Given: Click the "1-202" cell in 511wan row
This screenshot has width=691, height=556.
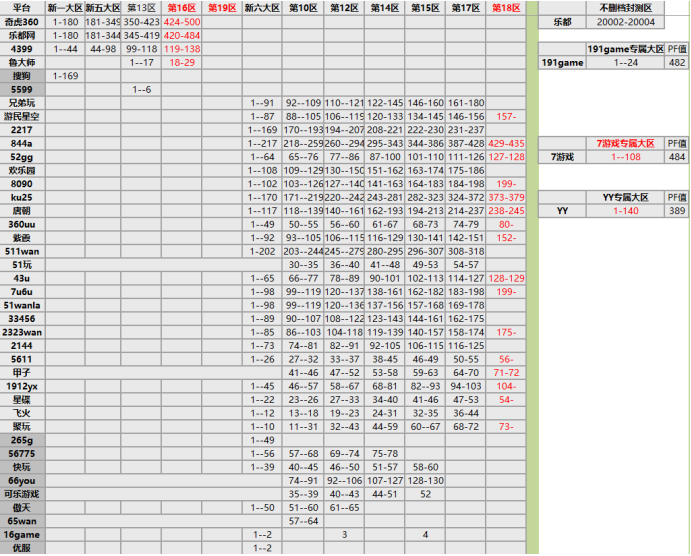Looking at the screenshot, I should click(x=262, y=251).
